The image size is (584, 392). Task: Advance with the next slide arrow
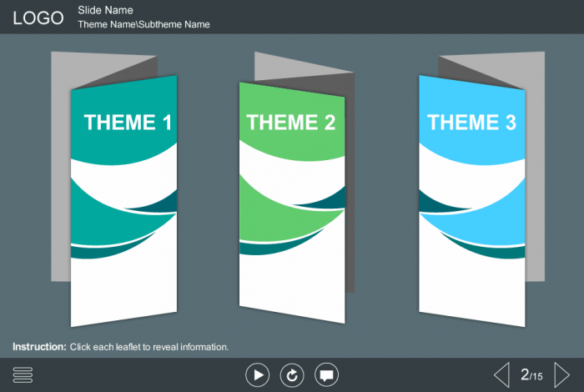point(562,375)
